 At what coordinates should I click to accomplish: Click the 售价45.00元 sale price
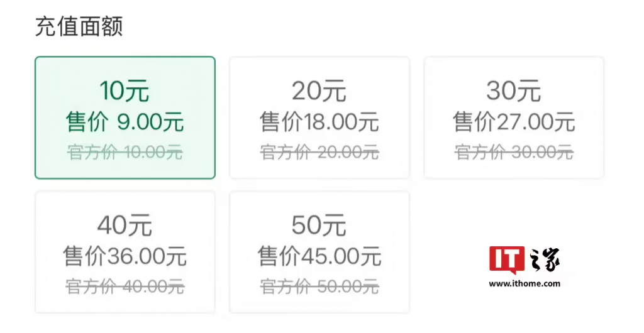pos(319,256)
